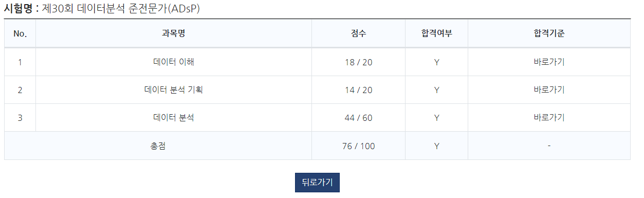Click the 데이터 이해 subject cell

click(x=173, y=62)
